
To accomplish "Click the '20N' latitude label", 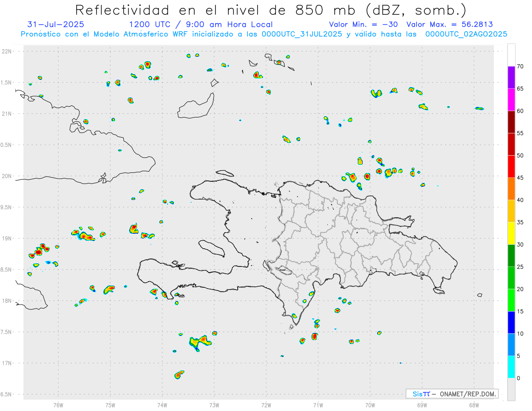I will (x=7, y=176).
